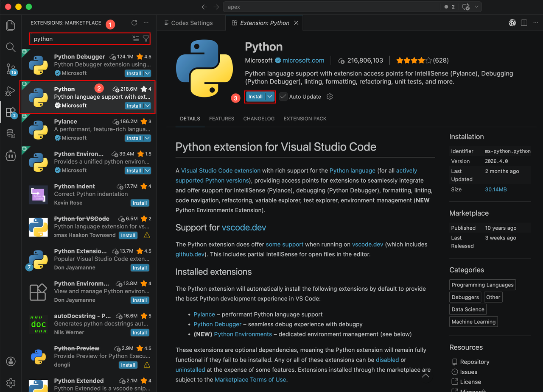Viewport: 543px width, 392px height.
Task: Click the apex command center search box
Action: 331,7
